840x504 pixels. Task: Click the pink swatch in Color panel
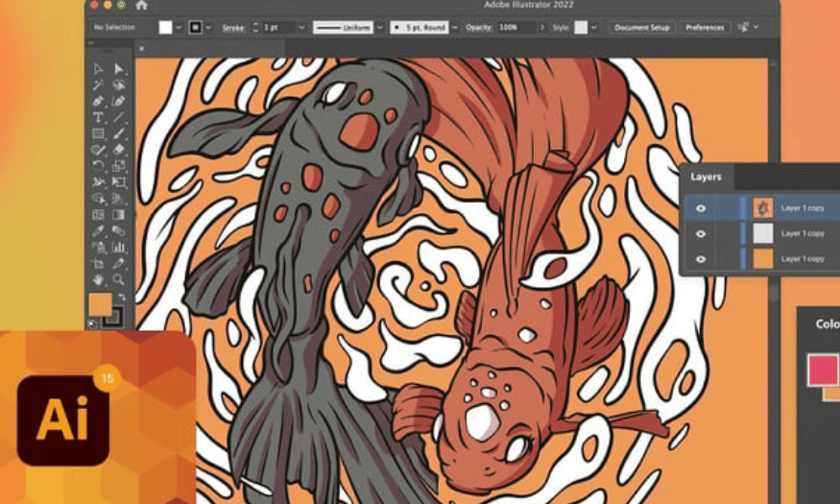823,370
